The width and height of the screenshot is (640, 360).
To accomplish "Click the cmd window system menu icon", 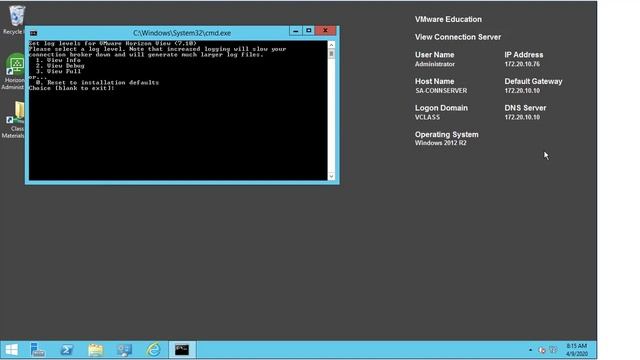I will (33, 33).
